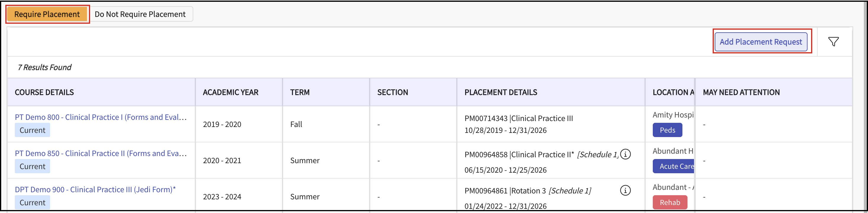Click the Academic Year column header
Viewport: 868px width, 213px height.
(230, 92)
